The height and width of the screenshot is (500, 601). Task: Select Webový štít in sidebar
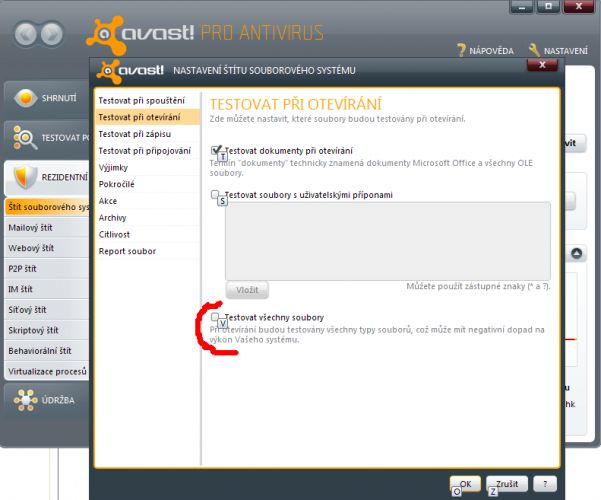click(47, 248)
